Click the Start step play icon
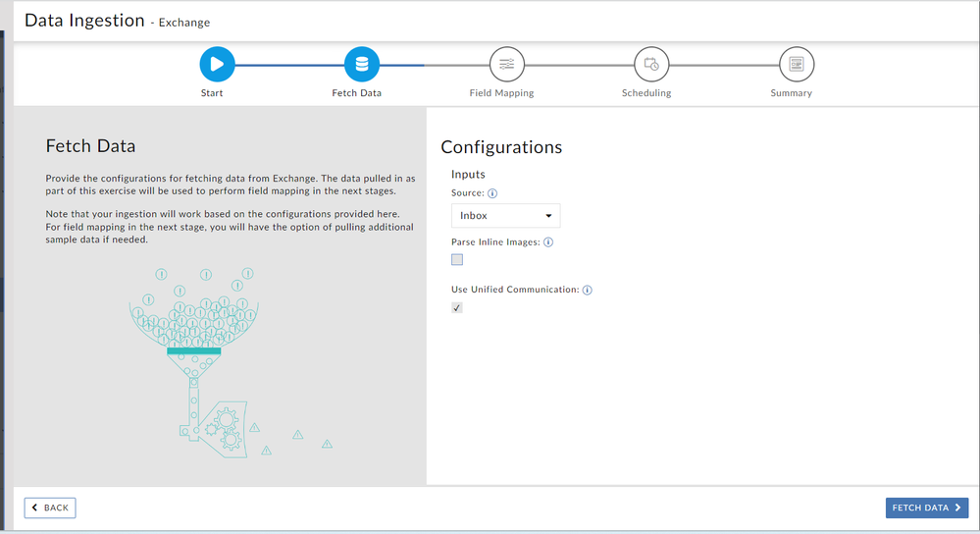Image resolution: width=980 pixels, height=534 pixels. 217,65
